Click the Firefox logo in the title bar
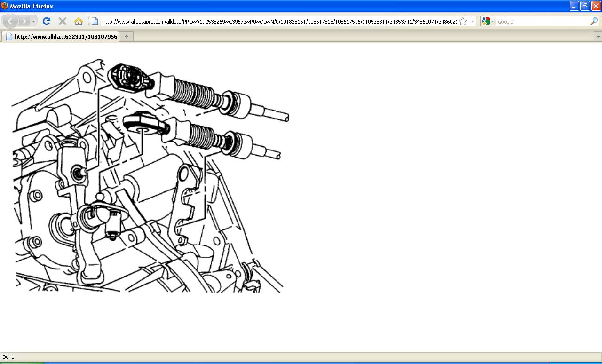 (x=5, y=6)
